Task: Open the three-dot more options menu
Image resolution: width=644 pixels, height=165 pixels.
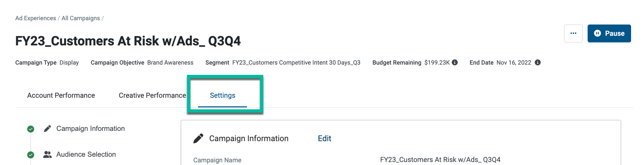Action: [x=573, y=33]
